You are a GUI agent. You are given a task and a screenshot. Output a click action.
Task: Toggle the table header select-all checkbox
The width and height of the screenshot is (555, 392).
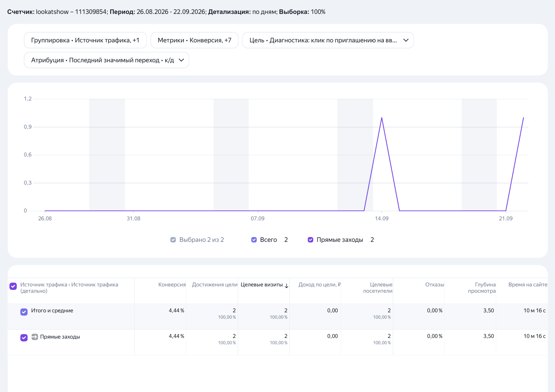coord(13,286)
